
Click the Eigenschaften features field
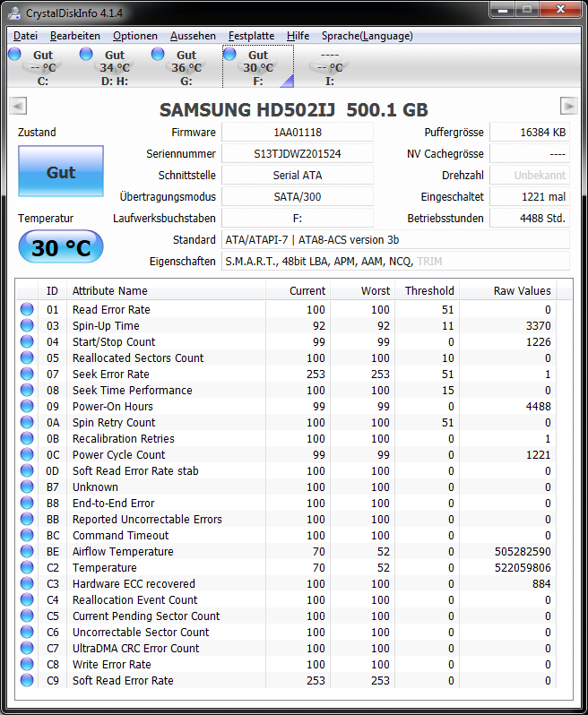(x=395, y=262)
